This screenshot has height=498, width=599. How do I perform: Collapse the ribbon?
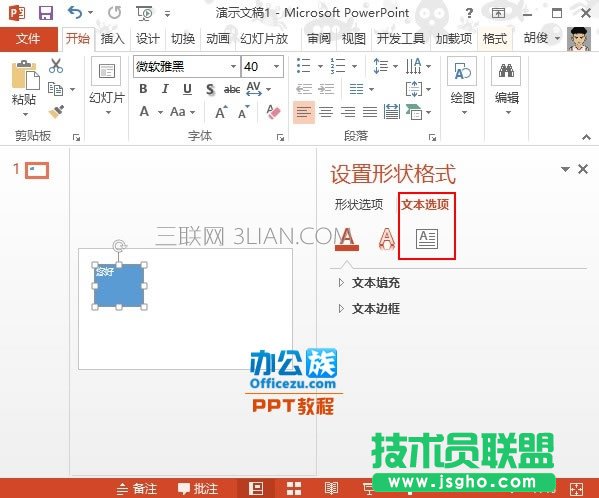[x=586, y=137]
